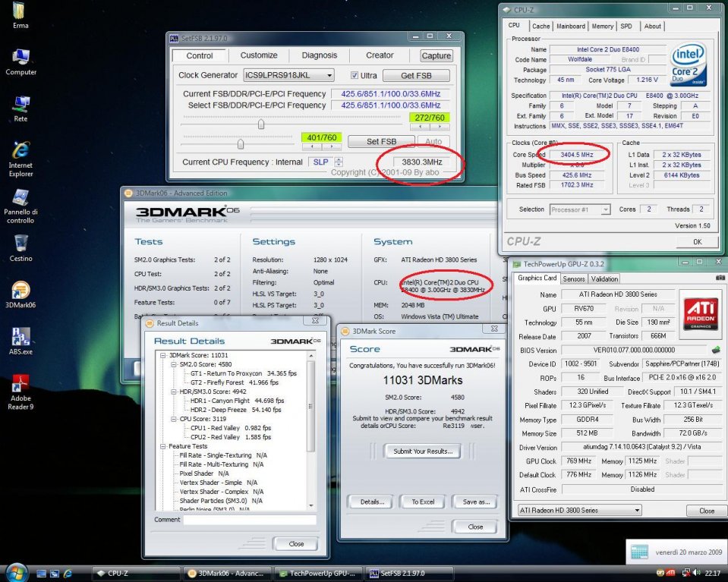Open the Mainboard tab in CPU-Z
728x582 pixels.
tap(571, 27)
